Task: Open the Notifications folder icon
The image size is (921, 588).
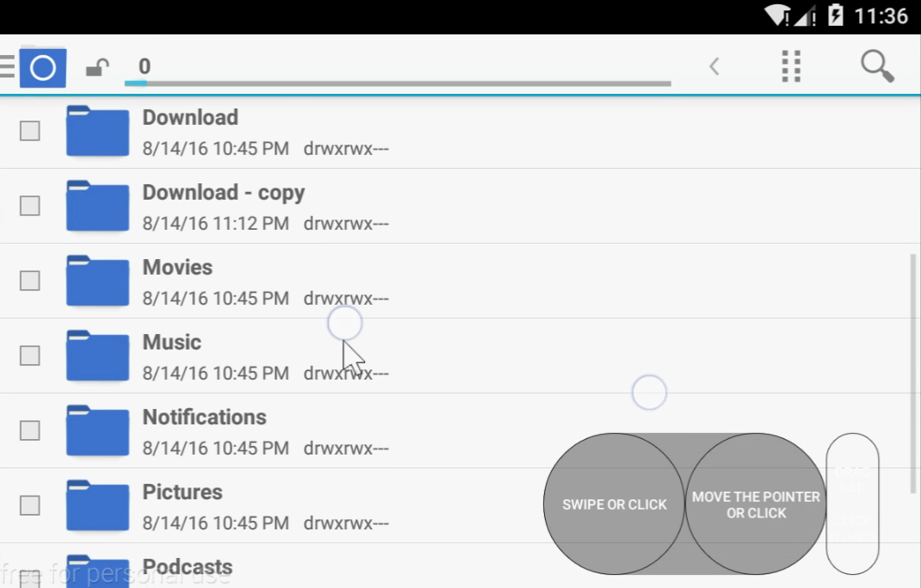Action: (97, 430)
